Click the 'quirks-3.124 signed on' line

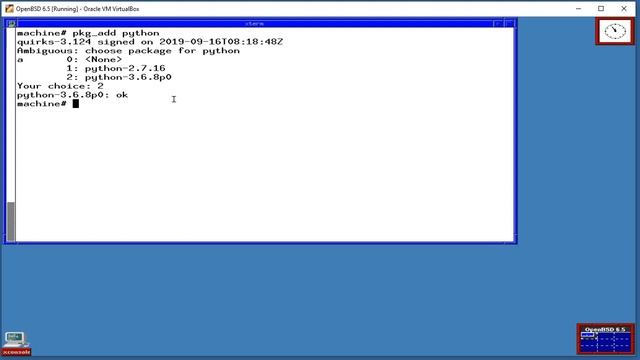(x=150, y=42)
